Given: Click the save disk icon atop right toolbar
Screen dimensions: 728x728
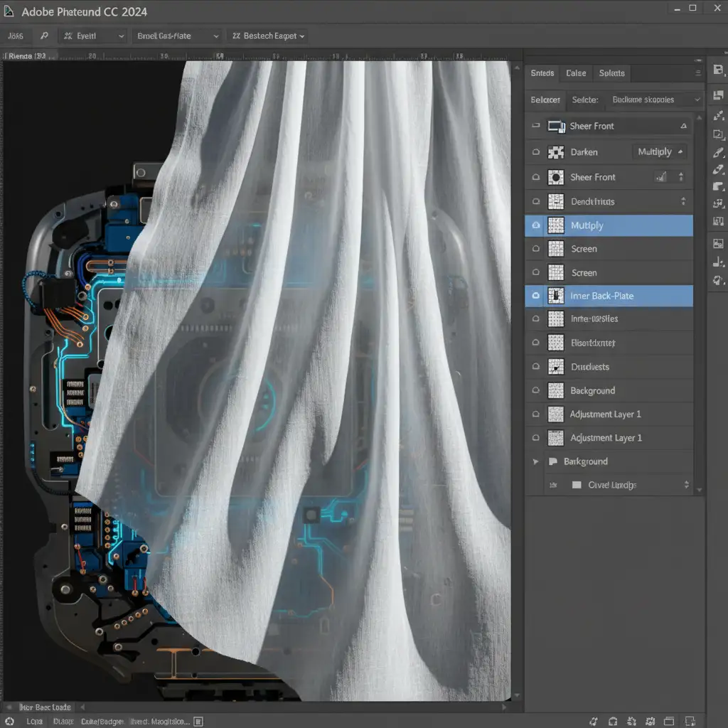Looking at the screenshot, I should (718, 70).
